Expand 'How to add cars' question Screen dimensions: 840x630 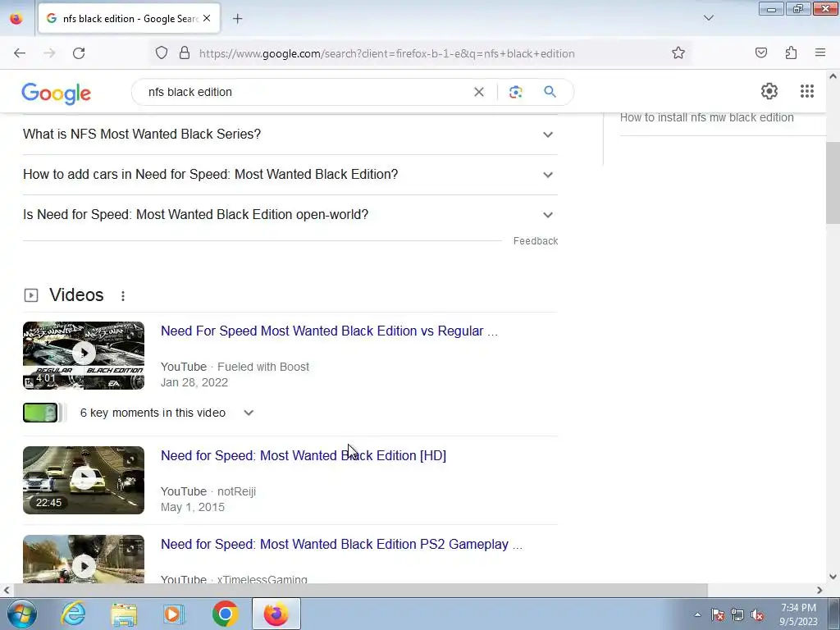[290, 174]
